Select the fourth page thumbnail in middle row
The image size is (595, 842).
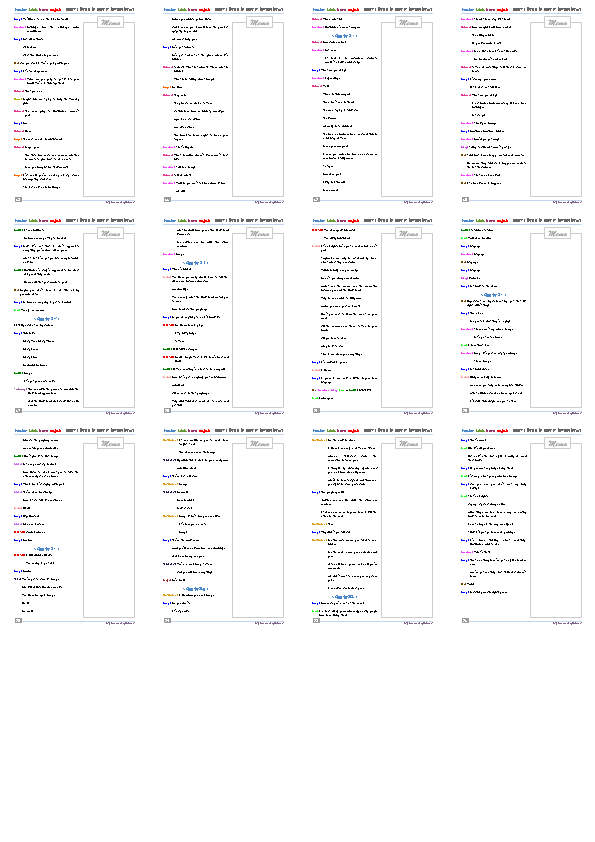click(x=520, y=316)
